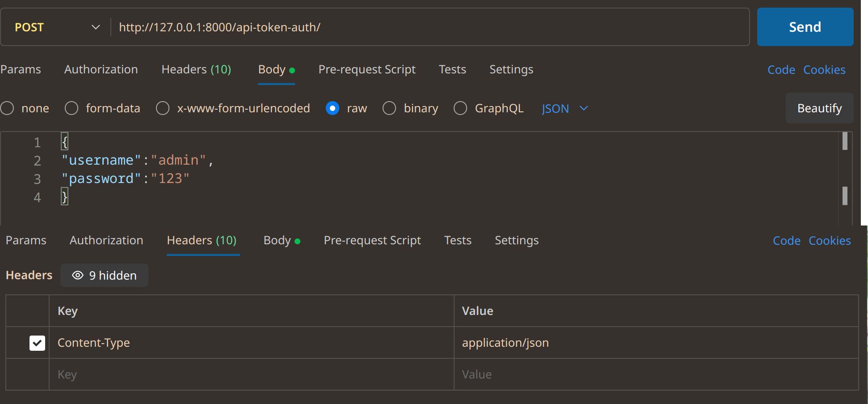Image resolution: width=868 pixels, height=404 pixels.
Task: Select the GraphQL body radio button
Action: 460,108
